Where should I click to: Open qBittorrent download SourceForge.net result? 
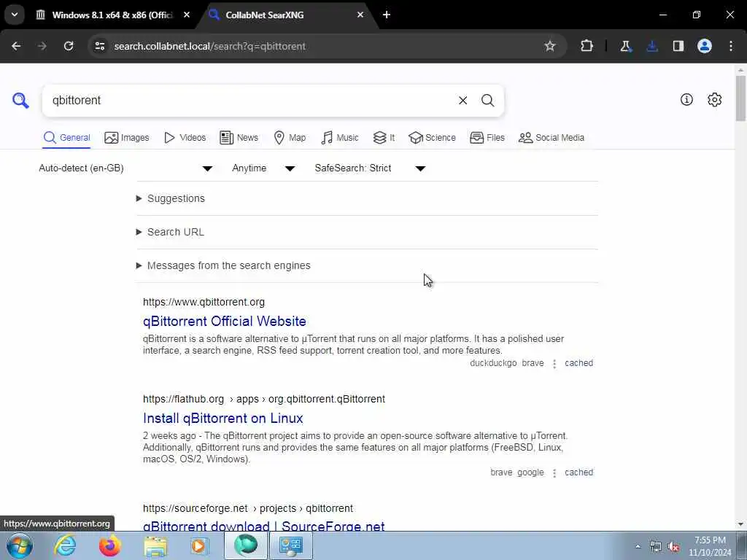[x=264, y=526]
